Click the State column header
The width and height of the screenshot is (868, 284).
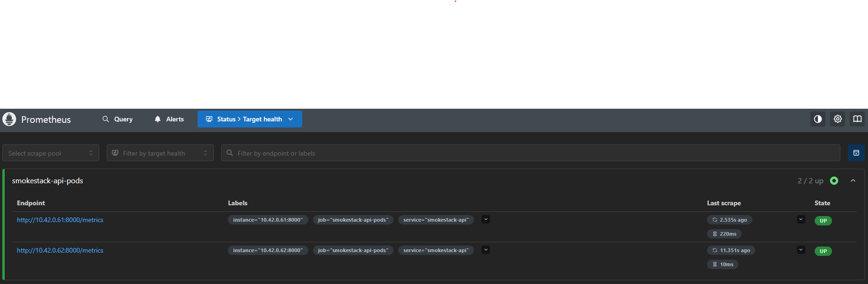click(x=822, y=203)
